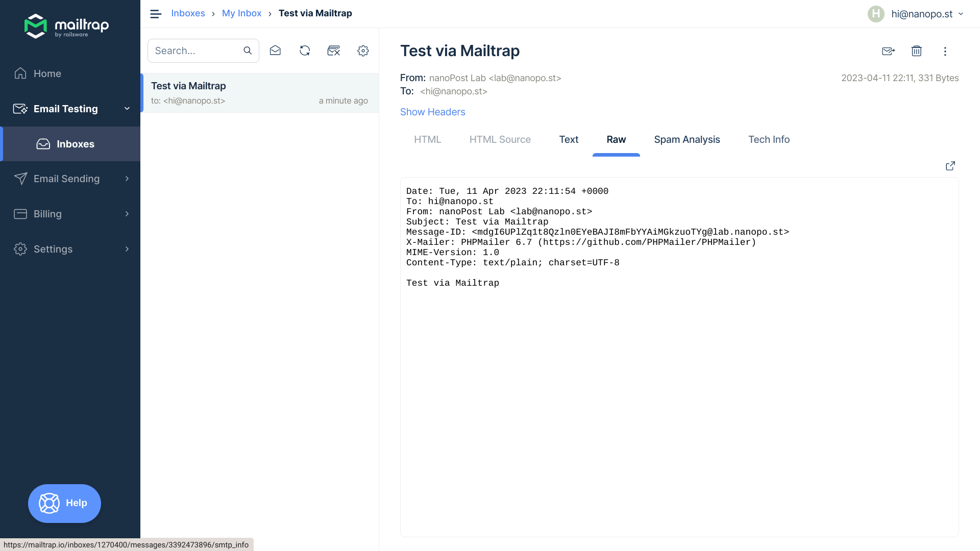Click the From nanoPost Lab address text
Screen dimensions: 980x551
pos(495,78)
